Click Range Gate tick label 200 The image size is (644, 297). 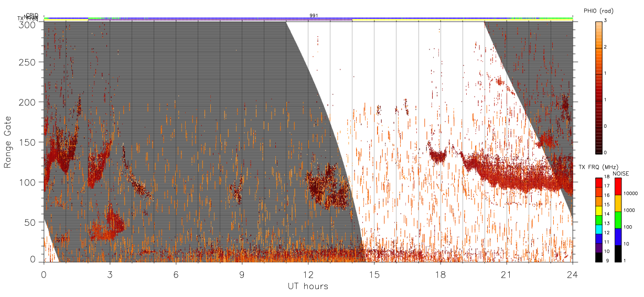click(x=28, y=102)
